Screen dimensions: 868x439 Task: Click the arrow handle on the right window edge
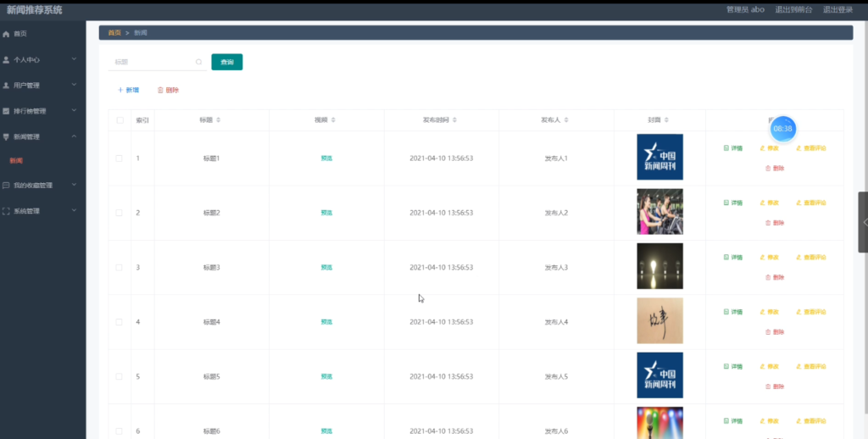click(864, 222)
